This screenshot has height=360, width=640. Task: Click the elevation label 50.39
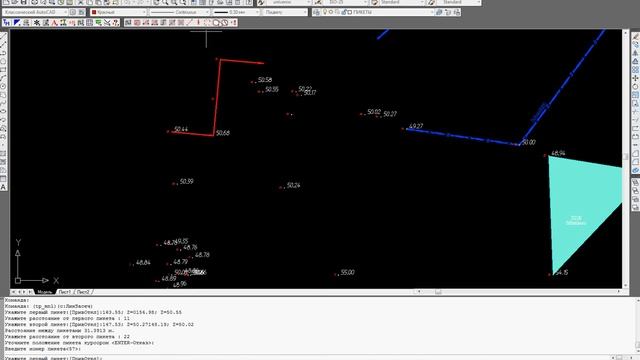click(x=187, y=181)
